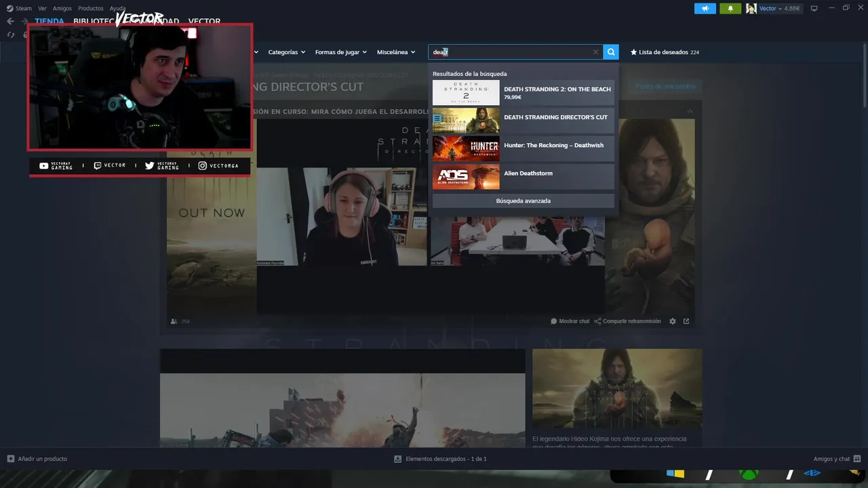Click 'Resultados de la búsqueda' heading
This screenshot has height=488, width=868.
pos(469,73)
